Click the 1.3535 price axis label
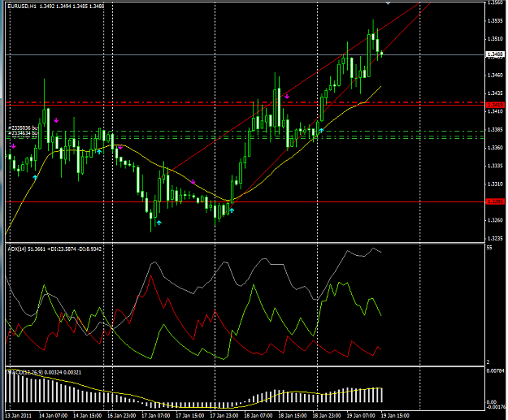 (x=495, y=21)
